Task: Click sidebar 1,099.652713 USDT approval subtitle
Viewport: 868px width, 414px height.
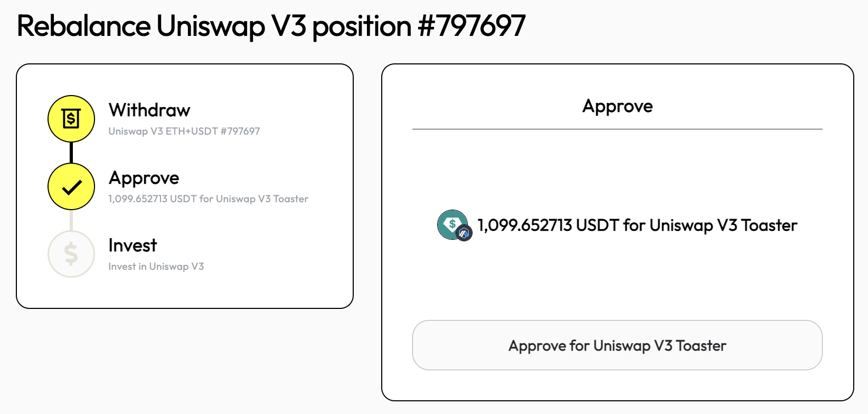Action: [x=209, y=199]
